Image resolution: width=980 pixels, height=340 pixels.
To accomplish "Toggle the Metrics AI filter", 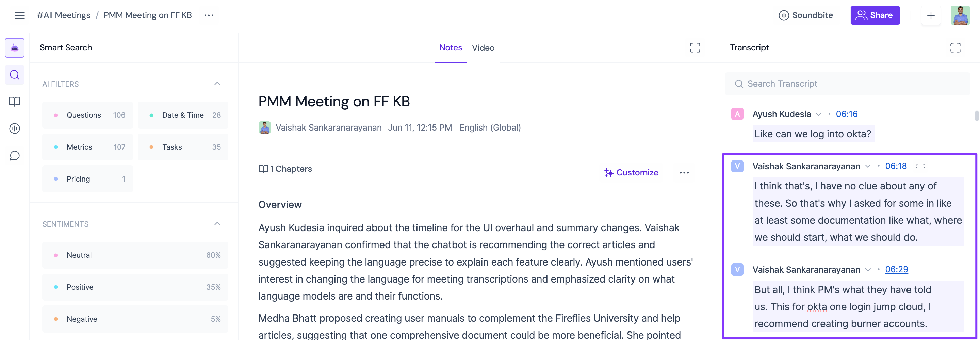I will pyautogui.click(x=87, y=147).
